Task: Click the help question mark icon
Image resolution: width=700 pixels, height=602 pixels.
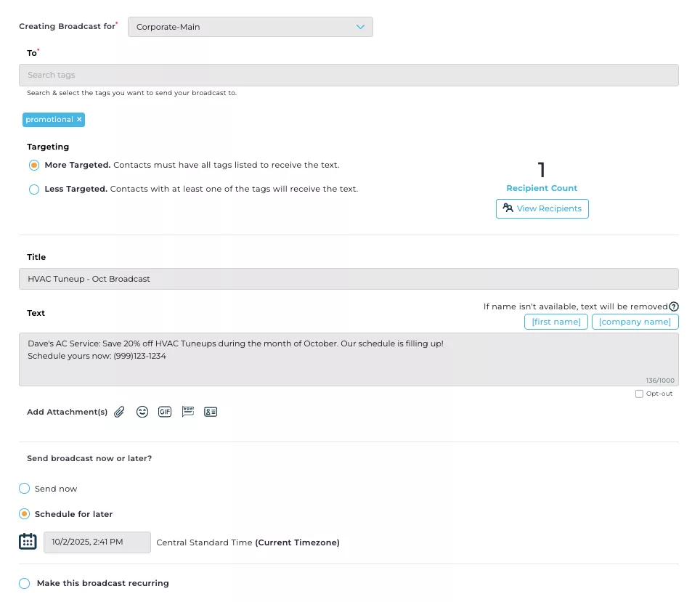Action: point(674,306)
